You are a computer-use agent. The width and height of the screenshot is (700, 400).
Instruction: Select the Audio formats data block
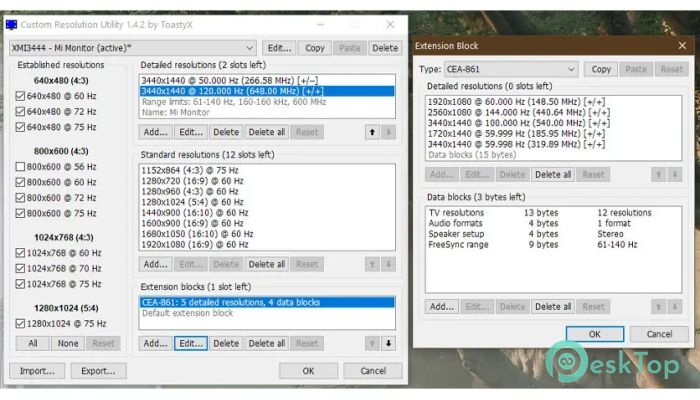pyautogui.click(x=553, y=223)
